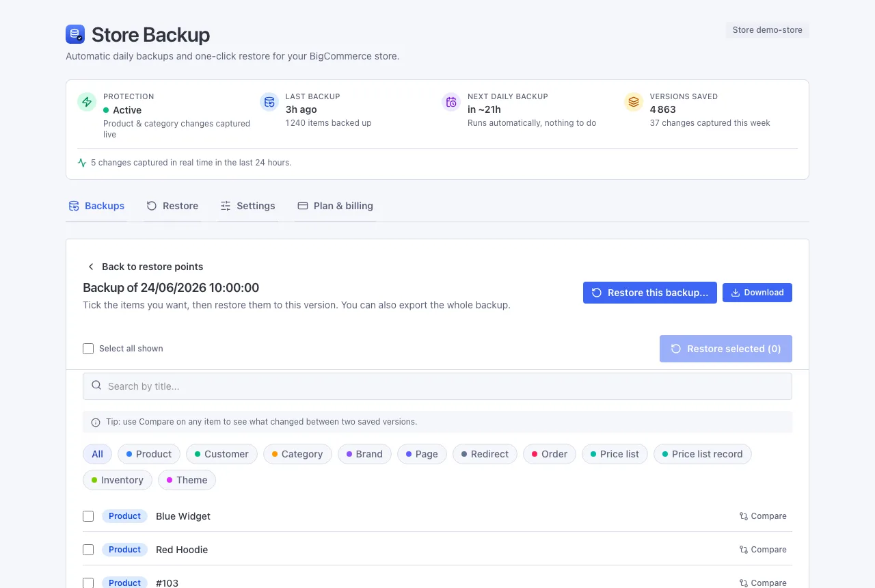The width and height of the screenshot is (875, 588).
Task: Click the Store Backup app logo icon
Action: pyautogui.click(x=75, y=34)
